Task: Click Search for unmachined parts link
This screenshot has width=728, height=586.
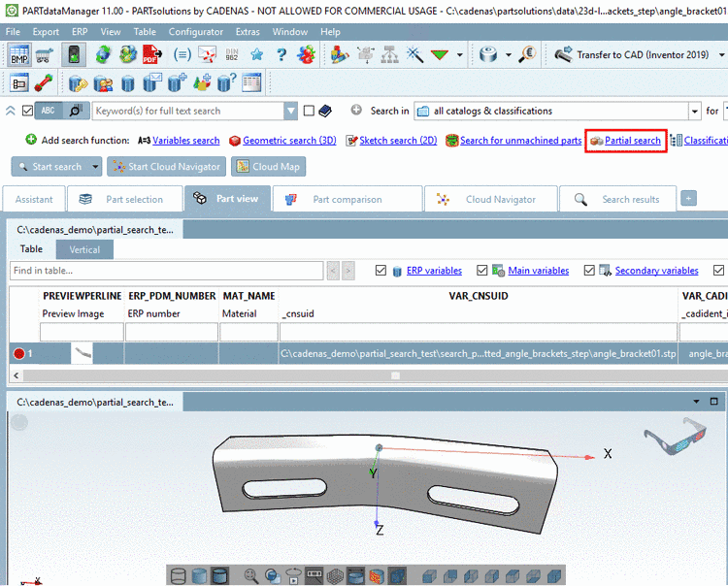Action: pos(520,140)
